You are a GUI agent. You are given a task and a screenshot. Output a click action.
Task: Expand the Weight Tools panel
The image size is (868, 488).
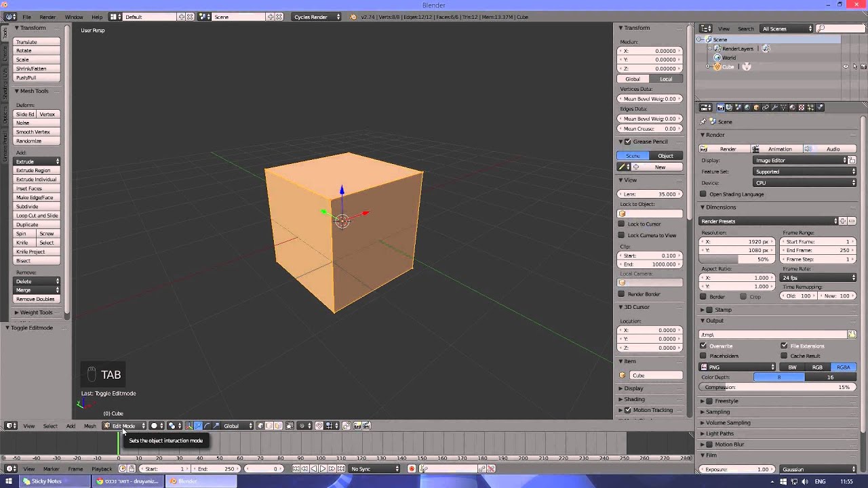point(35,312)
